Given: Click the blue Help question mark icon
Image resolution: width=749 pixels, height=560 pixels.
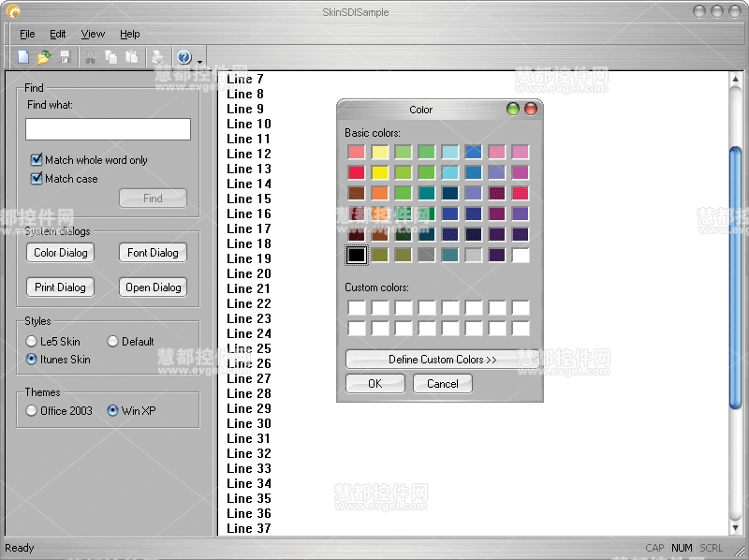Looking at the screenshot, I should pos(184,57).
